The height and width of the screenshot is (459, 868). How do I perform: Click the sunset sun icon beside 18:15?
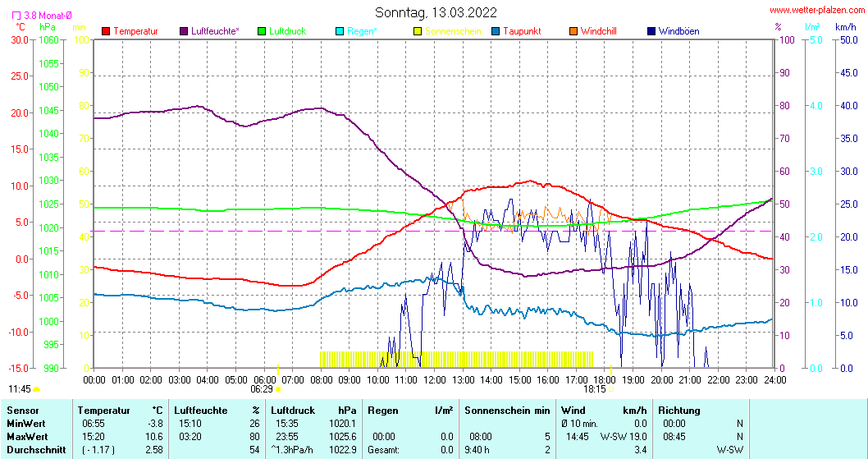611,389
